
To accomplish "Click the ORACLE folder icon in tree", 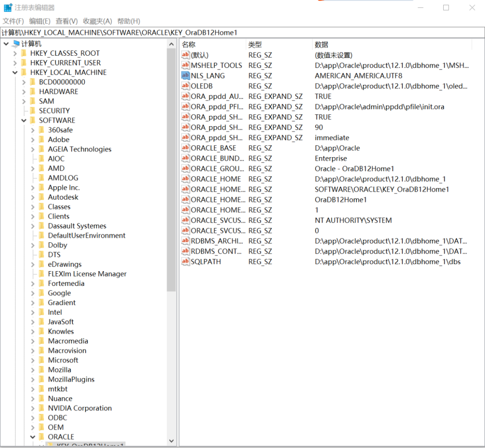I will [x=42, y=437].
